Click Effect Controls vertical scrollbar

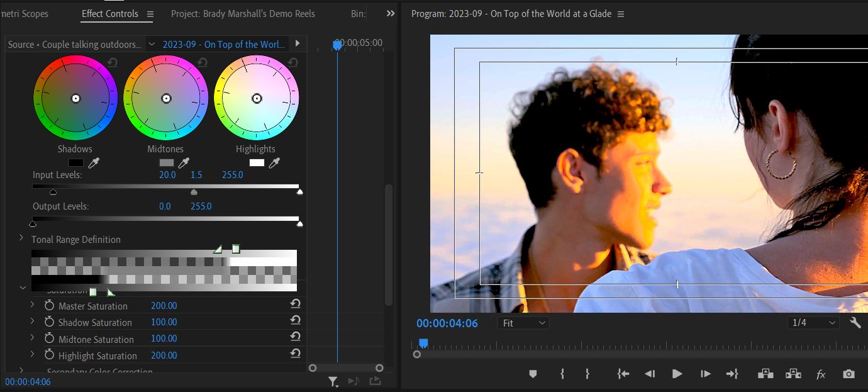click(x=389, y=245)
